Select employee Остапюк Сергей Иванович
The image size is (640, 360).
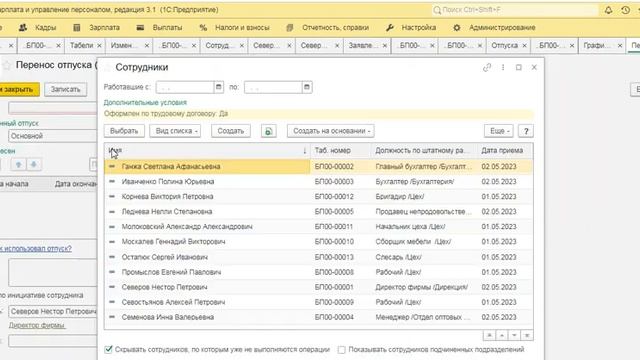pos(318,257)
